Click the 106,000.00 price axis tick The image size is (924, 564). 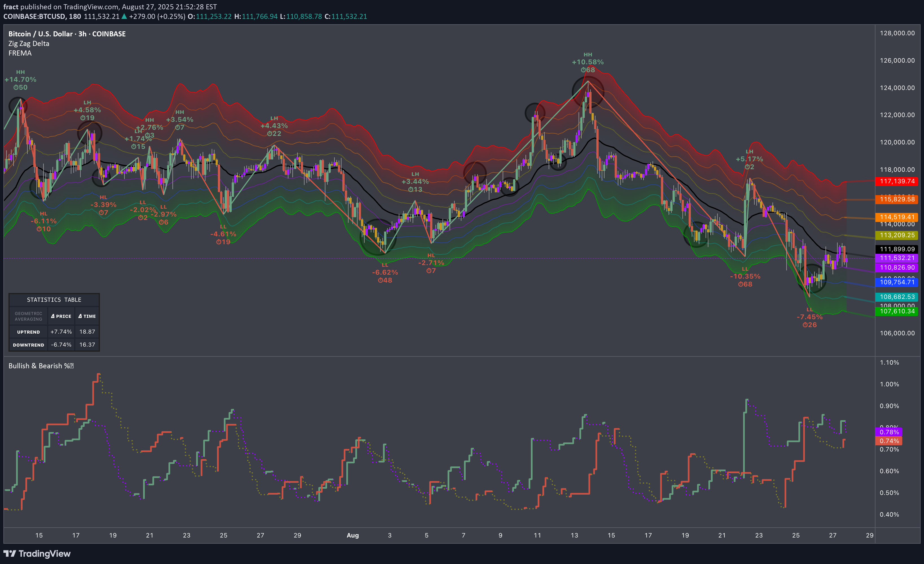pos(897,333)
